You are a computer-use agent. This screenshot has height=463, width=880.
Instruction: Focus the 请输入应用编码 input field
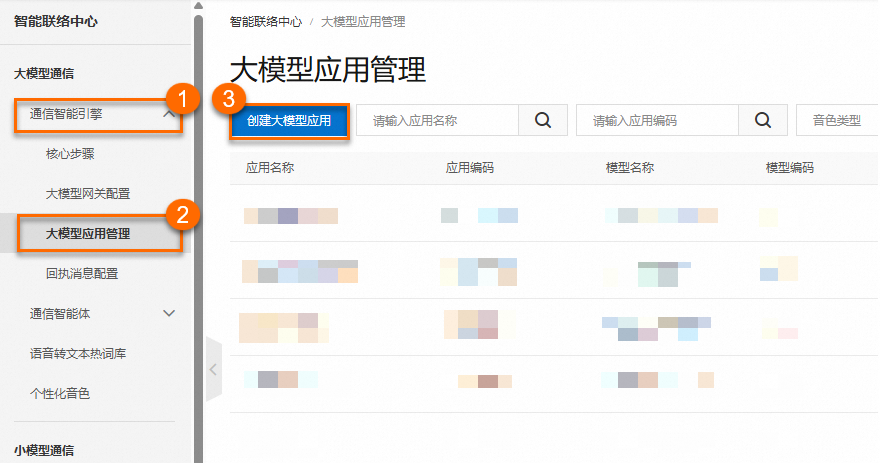click(657, 120)
